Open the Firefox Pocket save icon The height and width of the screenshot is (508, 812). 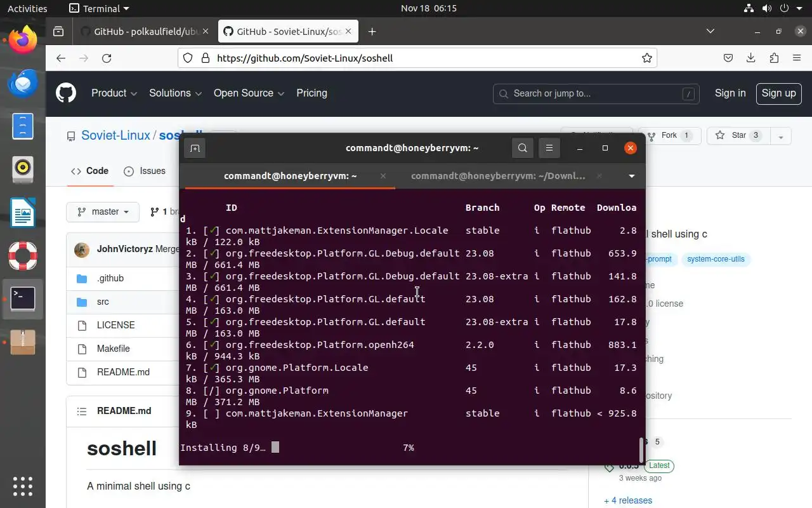pyautogui.click(x=728, y=58)
